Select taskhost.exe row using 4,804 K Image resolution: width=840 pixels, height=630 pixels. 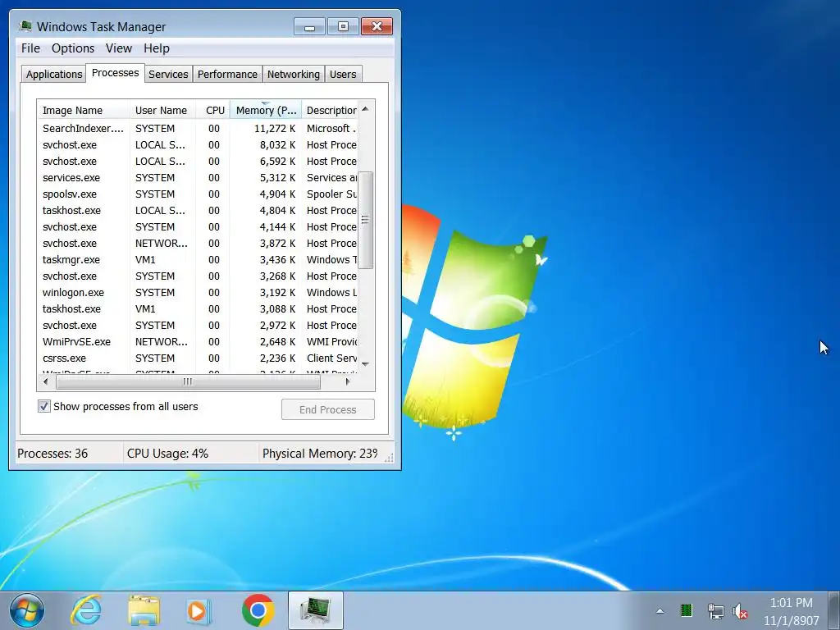tap(197, 211)
